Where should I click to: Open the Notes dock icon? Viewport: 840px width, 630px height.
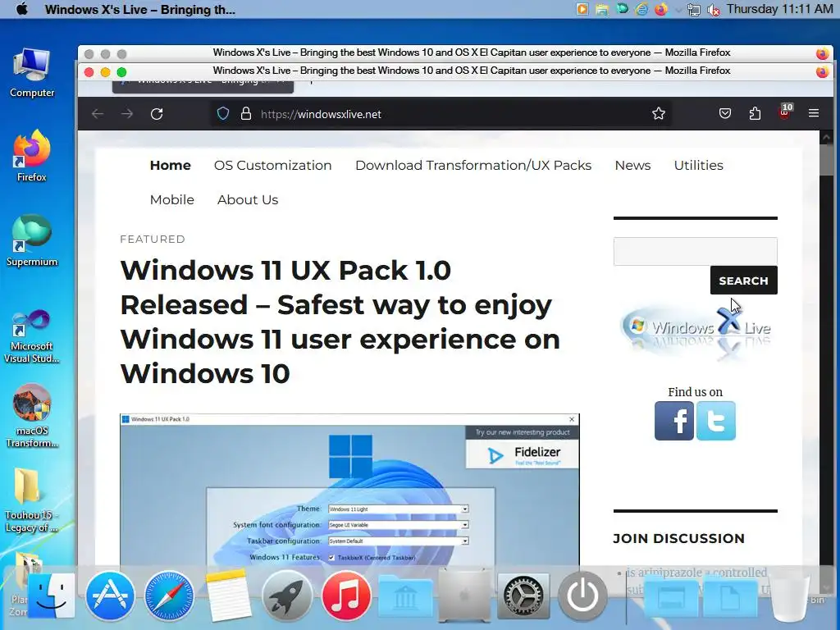click(228, 596)
